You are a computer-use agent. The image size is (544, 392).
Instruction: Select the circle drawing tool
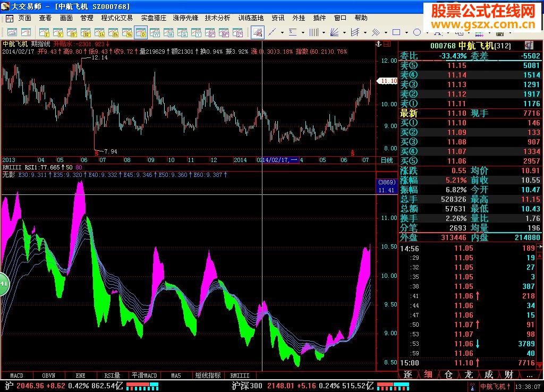coord(417,32)
